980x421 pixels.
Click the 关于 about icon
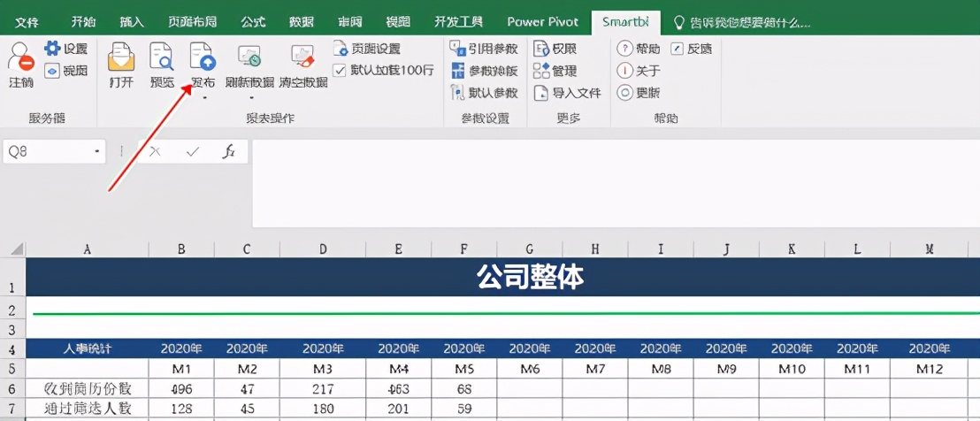(625, 71)
